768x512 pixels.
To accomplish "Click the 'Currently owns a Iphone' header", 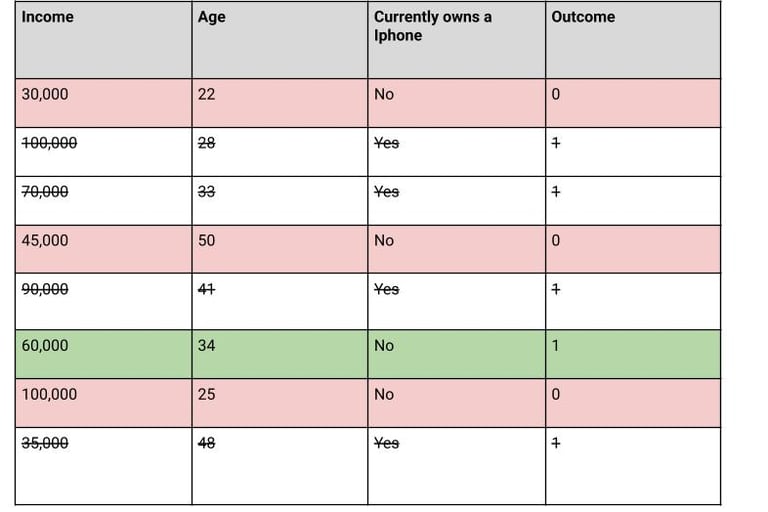I will click(433, 26).
